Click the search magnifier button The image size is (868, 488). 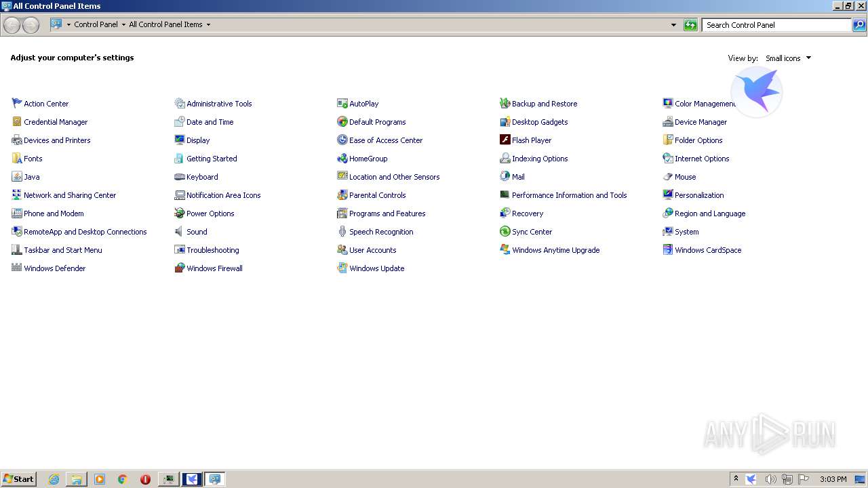(859, 25)
